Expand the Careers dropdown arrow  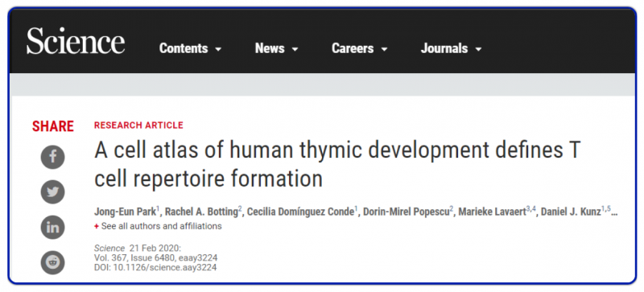pyautogui.click(x=384, y=50)
